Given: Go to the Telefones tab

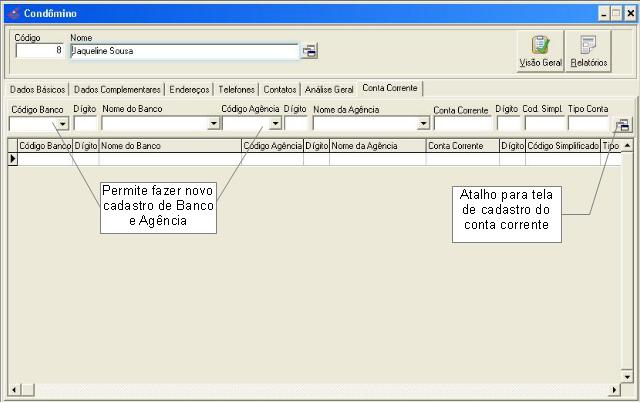Looking at the screenshot, I should pyautogui.click(x=237, y=89).
